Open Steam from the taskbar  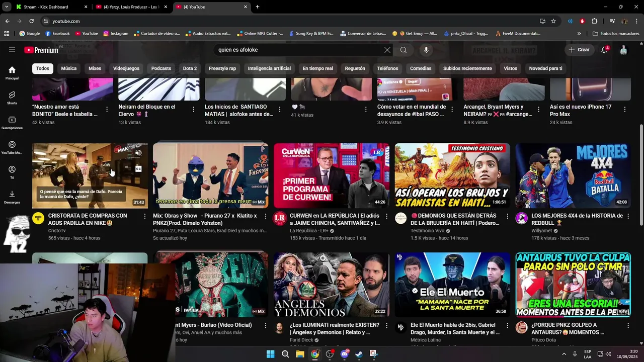coord(359,354)
